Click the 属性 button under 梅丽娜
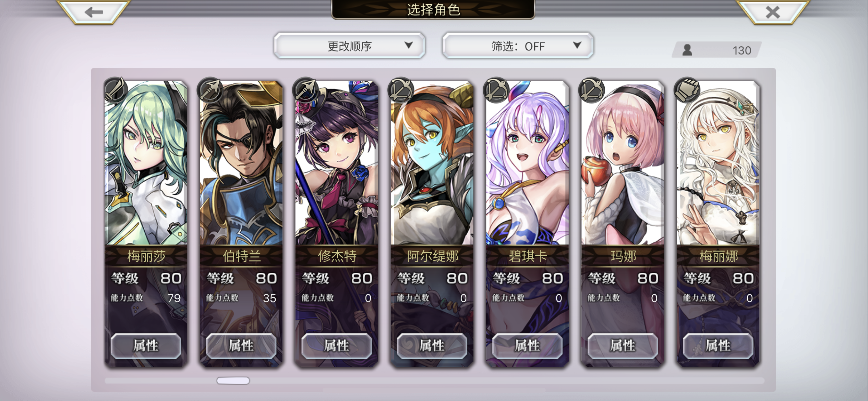The width and height of the screenshot is (868, 401). tap(718, 346)
